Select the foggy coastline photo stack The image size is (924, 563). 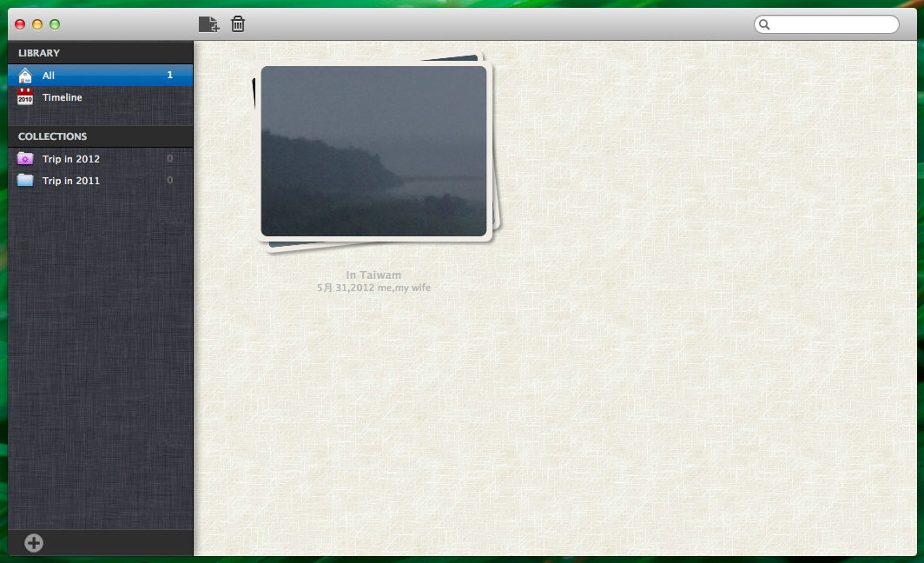coord(373,151)
